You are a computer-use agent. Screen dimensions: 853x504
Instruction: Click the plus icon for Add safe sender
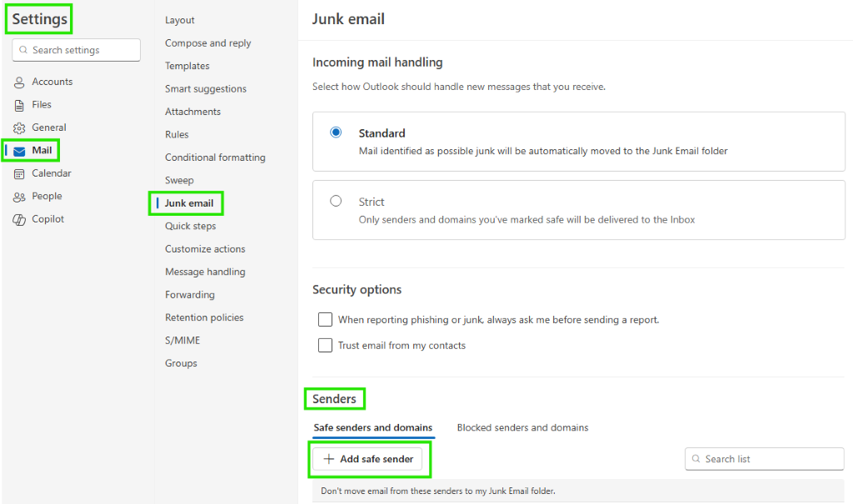pyautogui.click(x=328, y=459)
